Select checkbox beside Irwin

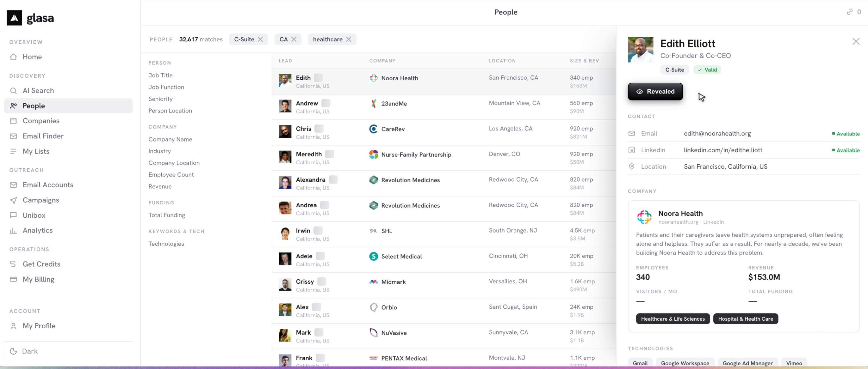point(318,231)
